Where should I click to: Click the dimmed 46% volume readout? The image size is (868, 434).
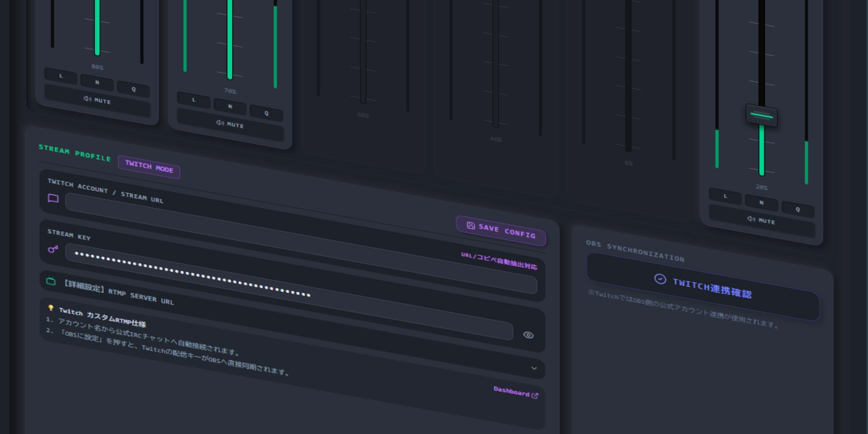495,139
